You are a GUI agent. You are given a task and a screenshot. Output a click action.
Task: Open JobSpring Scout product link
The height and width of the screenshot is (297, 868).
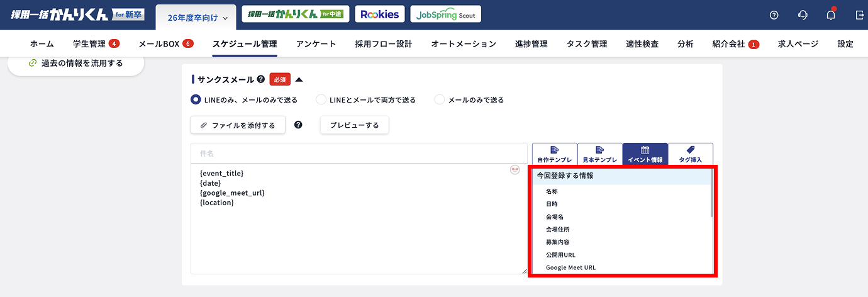(446, 14)
